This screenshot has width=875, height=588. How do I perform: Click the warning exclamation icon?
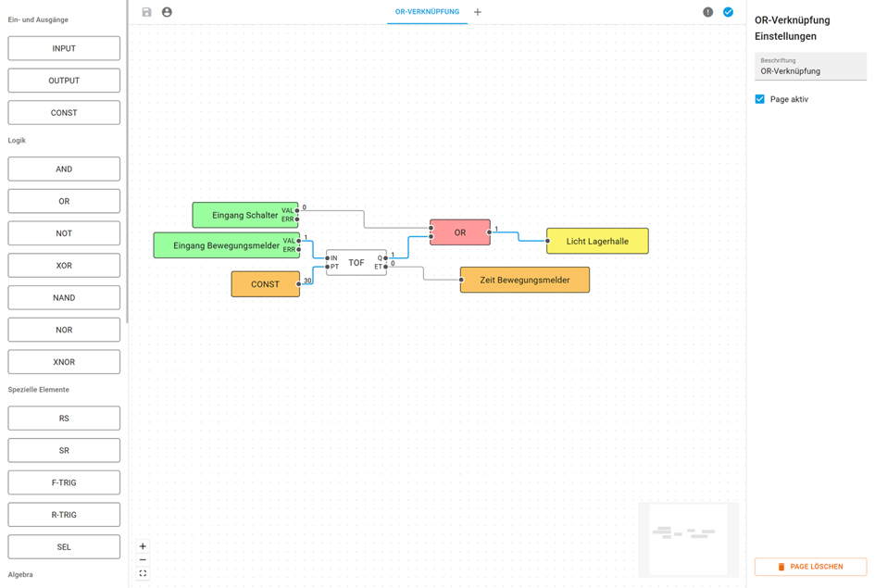point(707,12)
